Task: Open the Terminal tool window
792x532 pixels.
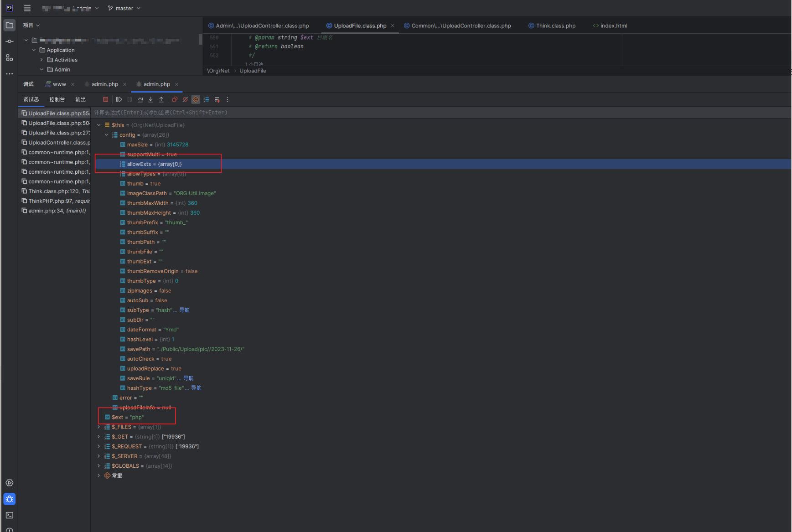Action: (10, 515)
